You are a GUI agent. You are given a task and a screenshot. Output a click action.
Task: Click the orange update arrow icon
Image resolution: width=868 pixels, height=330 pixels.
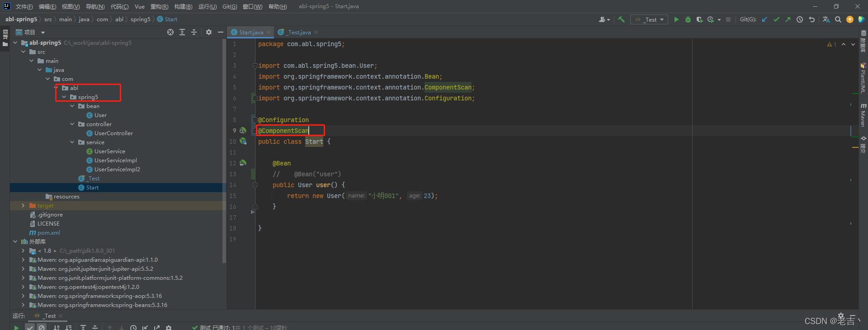click(850, 19)
